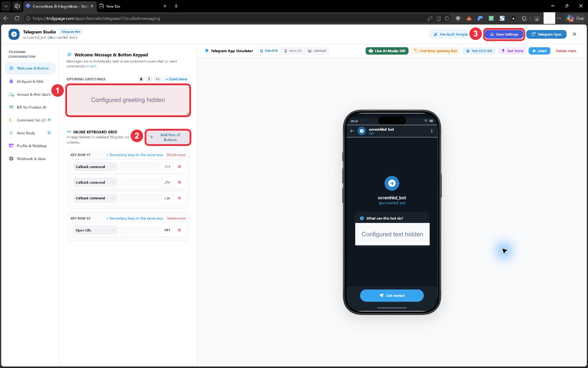Click Test OCR Bill button

point(479,51)
